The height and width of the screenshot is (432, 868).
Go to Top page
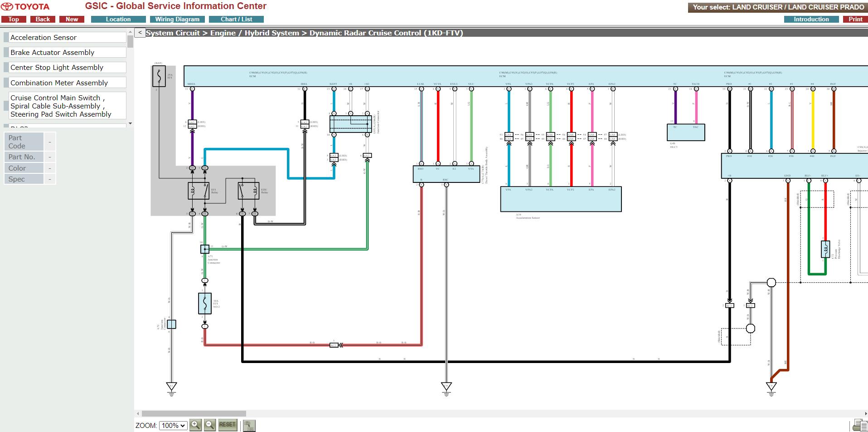[x=14, y=19]
